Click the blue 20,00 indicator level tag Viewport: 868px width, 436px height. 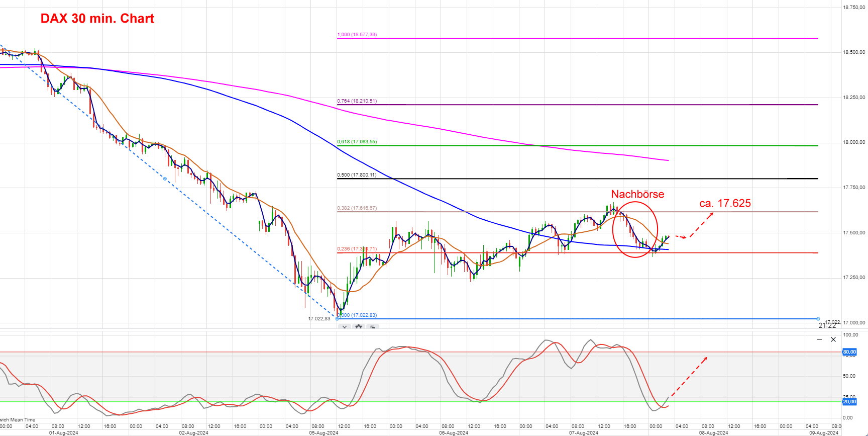(849, 402)
